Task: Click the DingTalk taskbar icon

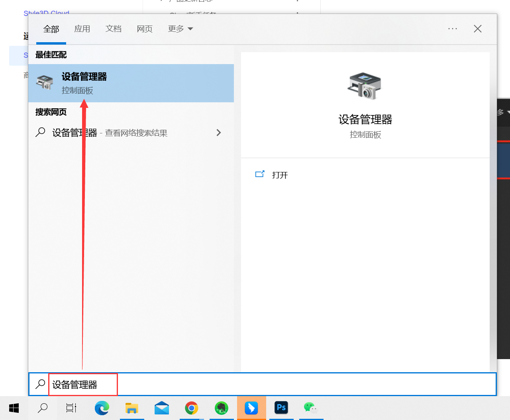Action: (x=251, y=408)
